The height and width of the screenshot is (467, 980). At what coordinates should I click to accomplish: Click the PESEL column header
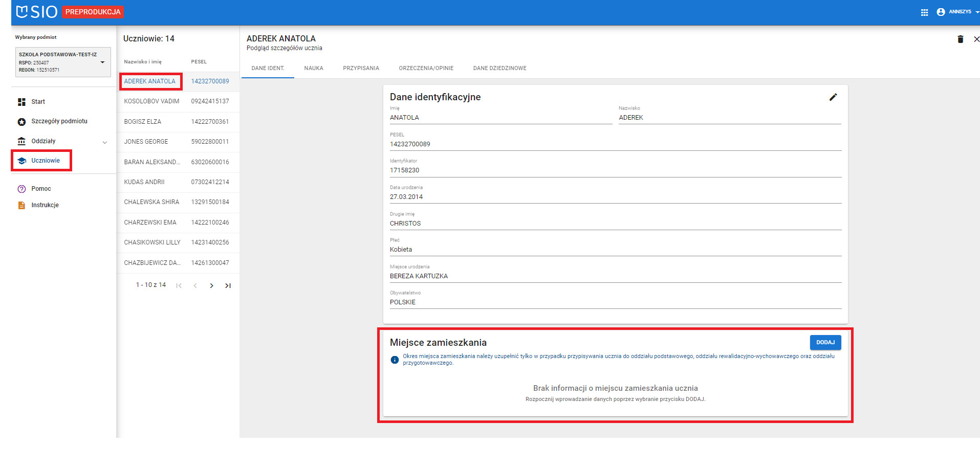click(199, 62)
